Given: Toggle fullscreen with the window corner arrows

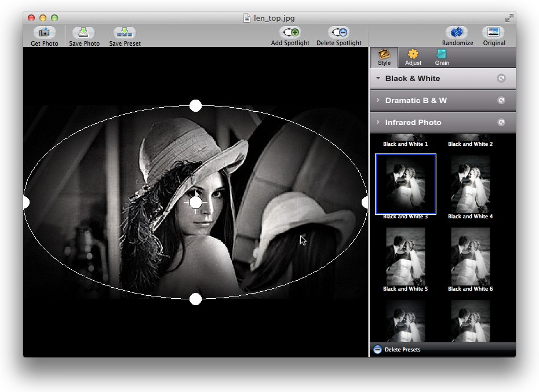Looking at the screenshot, I should (509, 18).
